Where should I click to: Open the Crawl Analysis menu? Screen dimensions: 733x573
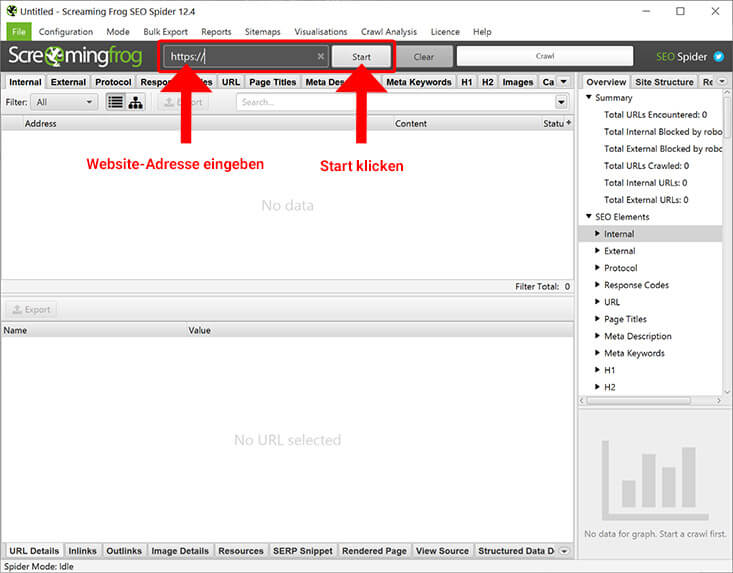(388, 32)
